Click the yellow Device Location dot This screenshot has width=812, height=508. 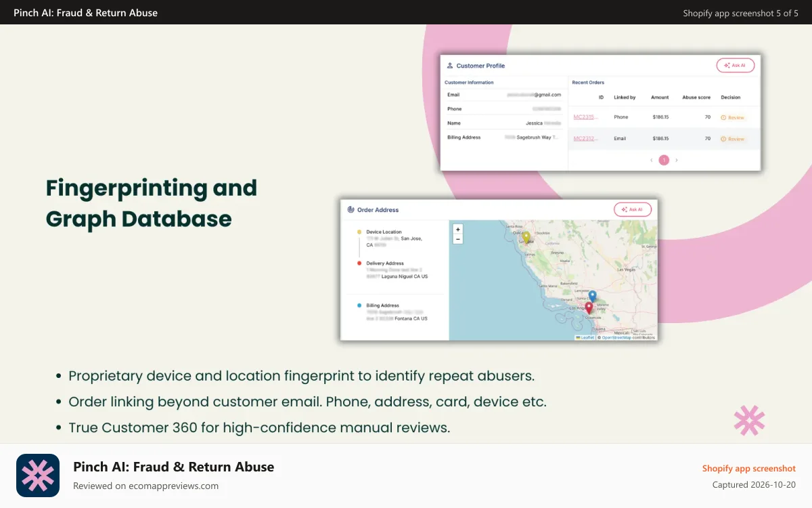[359, 232]
